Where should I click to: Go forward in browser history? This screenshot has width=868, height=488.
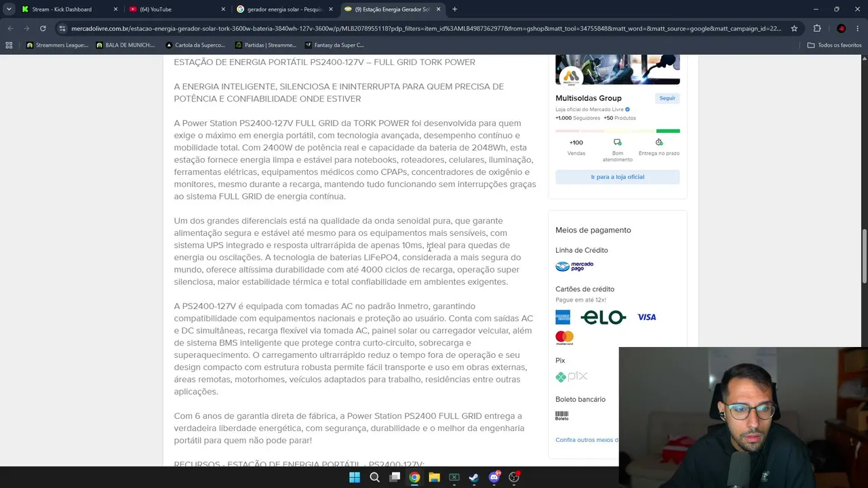point(26,28)
